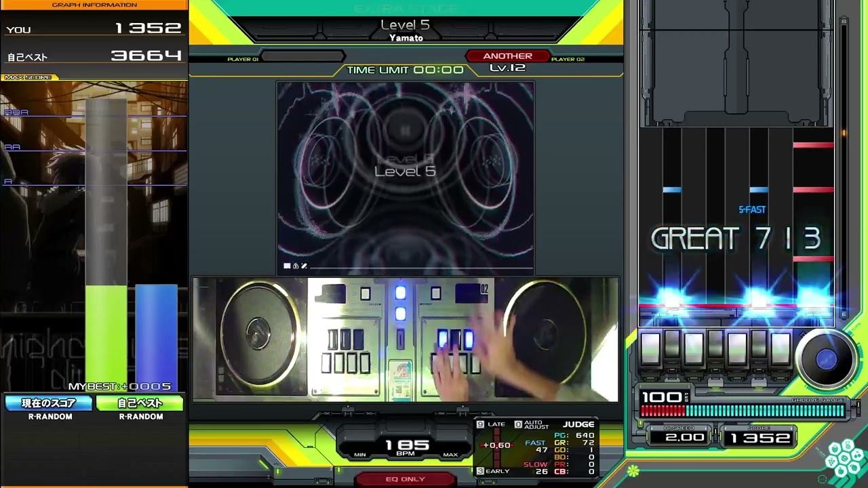Click the green 現在のスコア label
Image resolution: width=868 pixels, height=488 pixels.
click(49, 403)
